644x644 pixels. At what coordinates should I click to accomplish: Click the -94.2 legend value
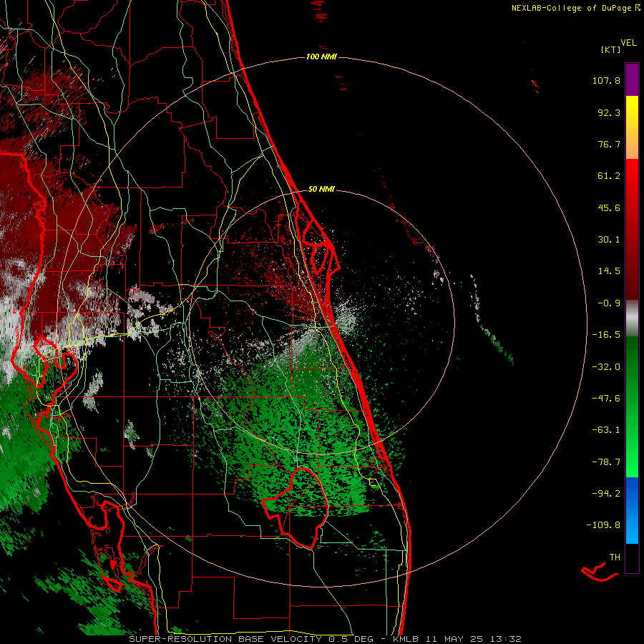tap(606, 494)
